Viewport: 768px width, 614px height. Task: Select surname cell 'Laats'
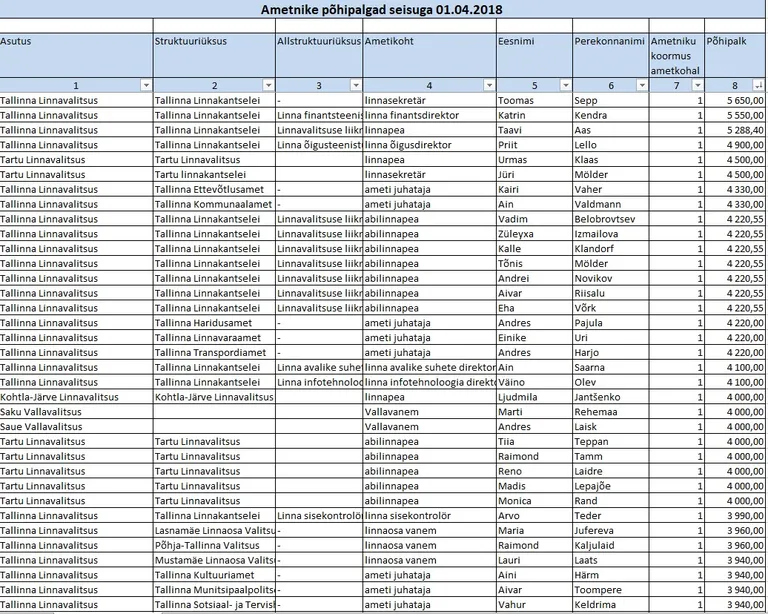(611, 560)
